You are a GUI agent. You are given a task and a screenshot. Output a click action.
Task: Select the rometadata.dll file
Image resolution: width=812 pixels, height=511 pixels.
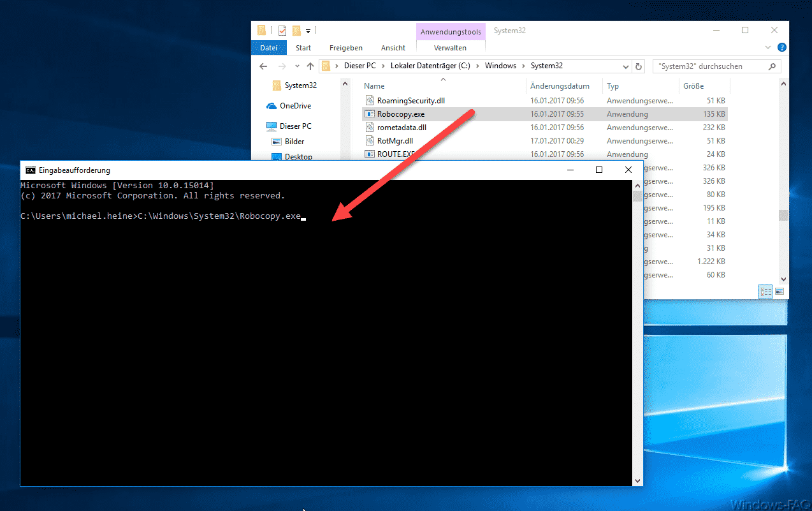[x=402, y=128]
